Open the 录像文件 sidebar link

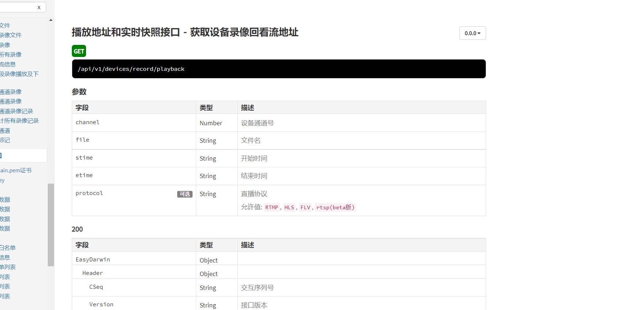pyautogui.click(x=11, y=35)
